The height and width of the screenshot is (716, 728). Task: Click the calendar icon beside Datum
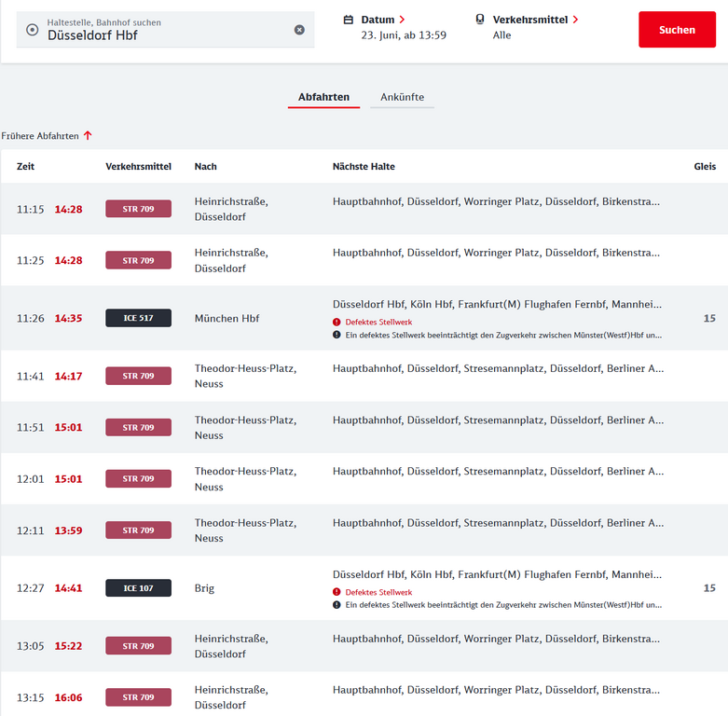(x=349, y=20)
